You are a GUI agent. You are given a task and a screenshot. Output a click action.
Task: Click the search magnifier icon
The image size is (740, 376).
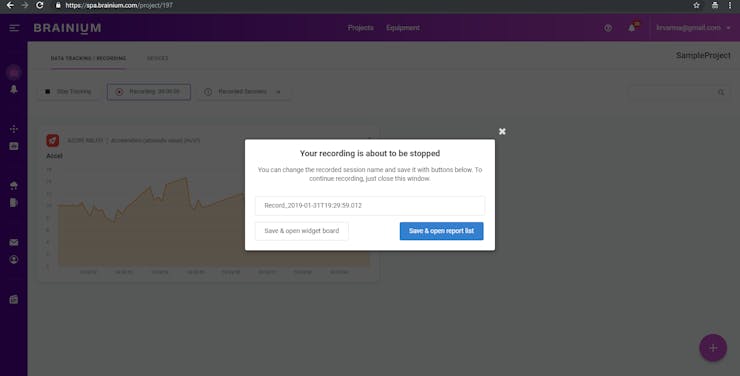(721, 92)
